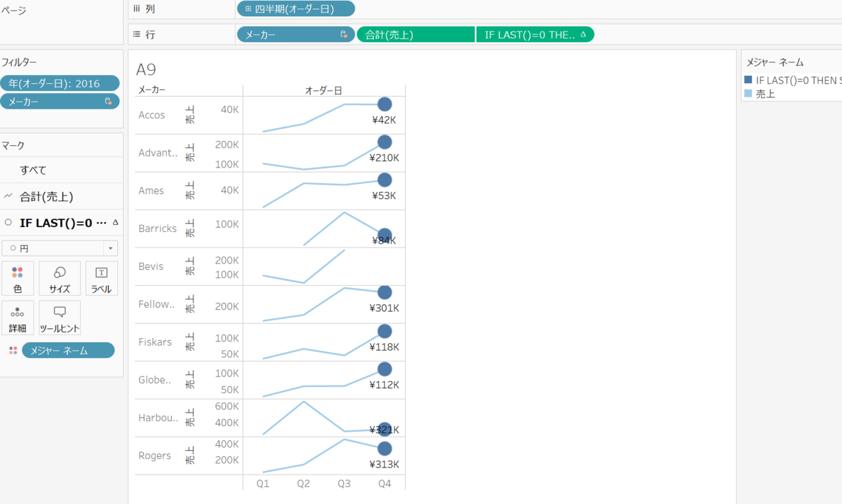Image resolution: width=842 pixels, height=504 pixels.
Task: Switch to the すべて marks card tab
Action: [61, 170]
